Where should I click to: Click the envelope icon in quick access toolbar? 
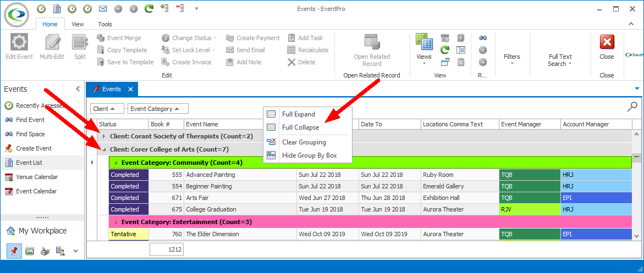coord(103,8)
